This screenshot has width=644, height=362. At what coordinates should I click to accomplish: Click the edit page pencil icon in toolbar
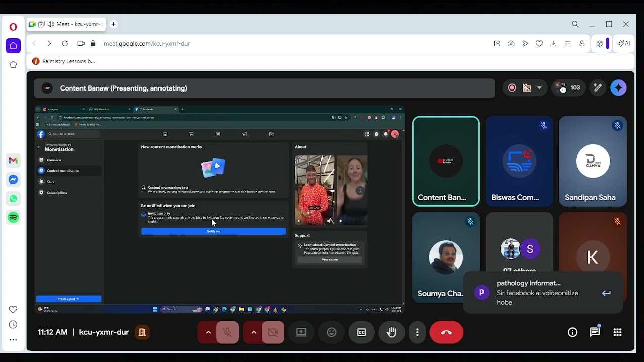click(497, 44)
